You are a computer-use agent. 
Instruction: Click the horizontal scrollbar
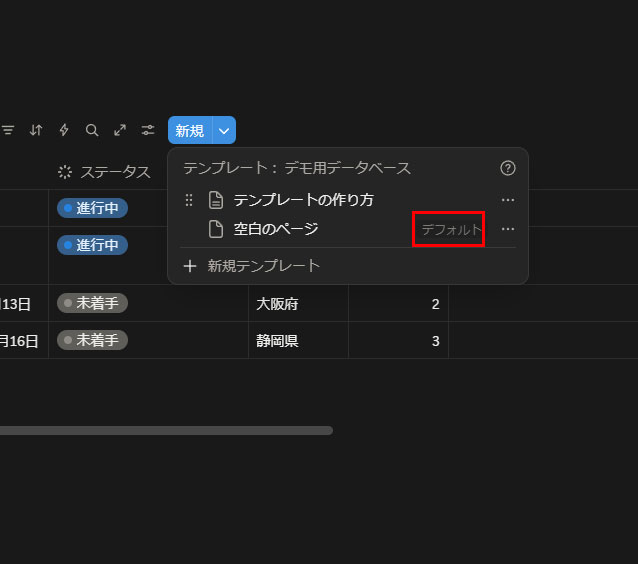[x=165, y=431]
